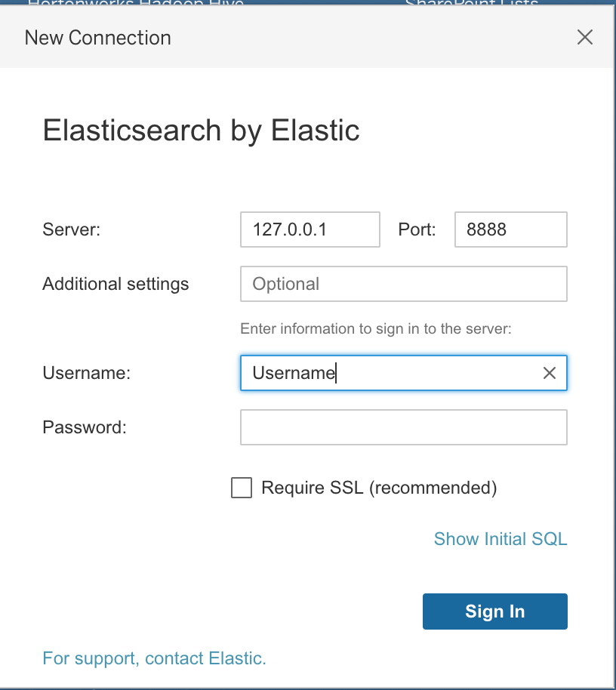This screenshot has width=616, height=690.
Task: Follow the contact Elastic support link
Action: [x=155, y=658]
